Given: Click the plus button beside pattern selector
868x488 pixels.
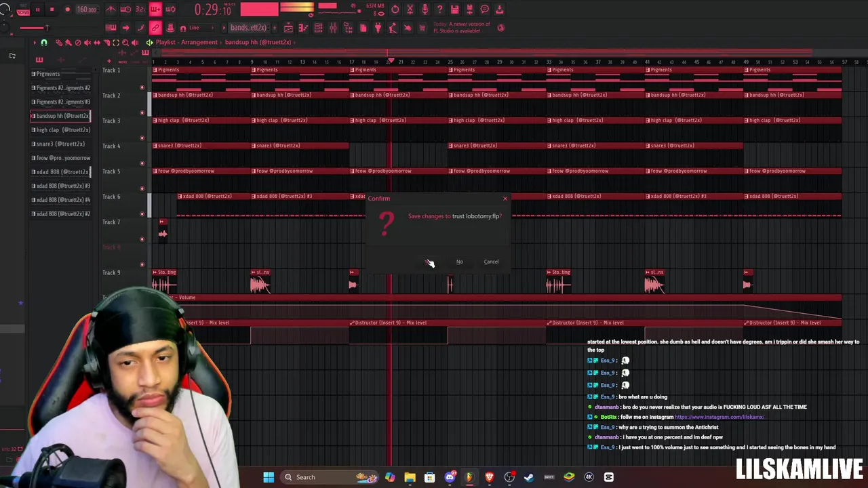Looking at the screenshot, I should (x=275, y=28).
